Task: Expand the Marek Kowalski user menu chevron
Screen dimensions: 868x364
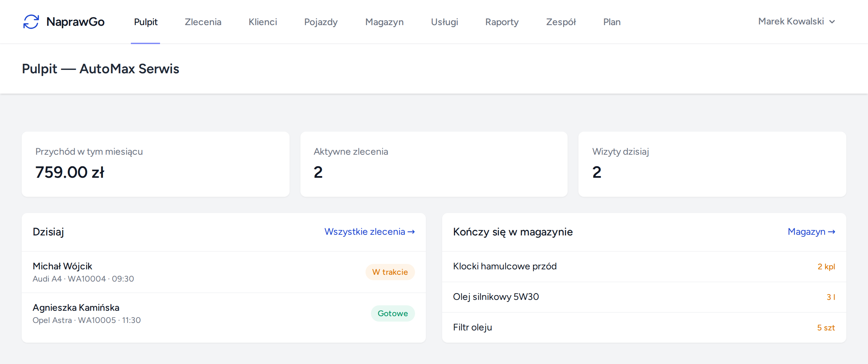Action: pyautogui.click(x=832, y=22)
